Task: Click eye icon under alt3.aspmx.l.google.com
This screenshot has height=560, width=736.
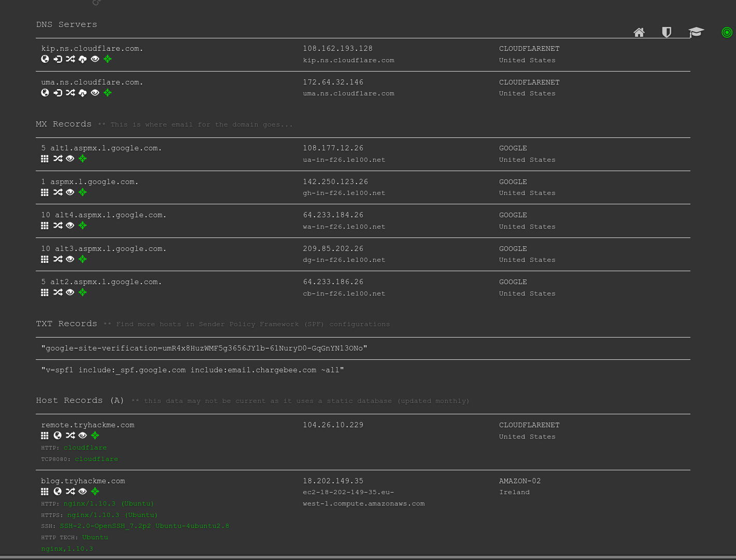Action: pos(70,259)
